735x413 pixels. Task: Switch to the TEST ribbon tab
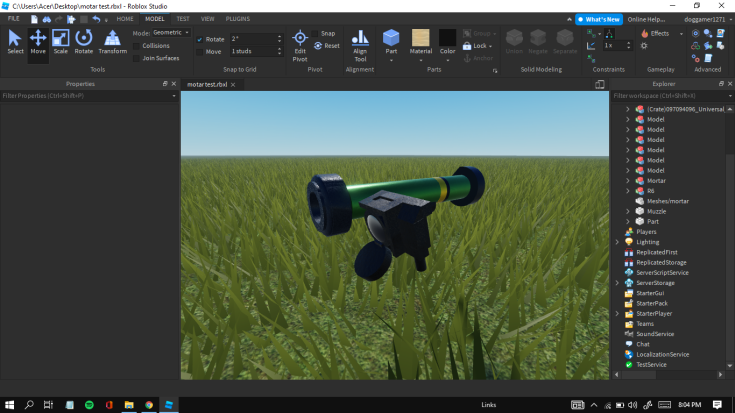point(183,19)
